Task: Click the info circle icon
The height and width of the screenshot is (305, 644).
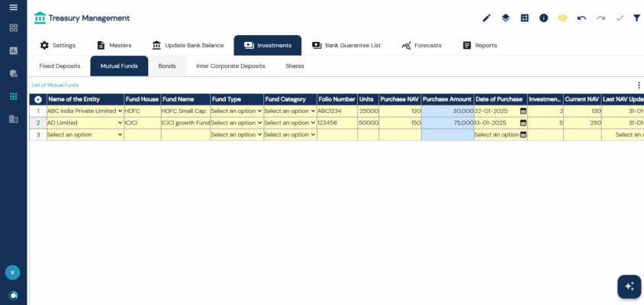Action: tap(543, 18)
